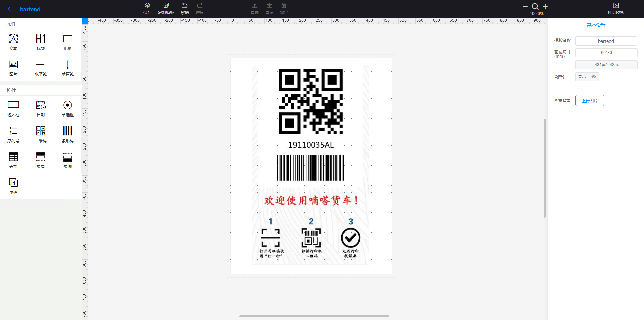This screenshot has width=644, height=320.
Task: Select the 19110035AL text on canvas
Action: pyautogui.click(x=311, y=145)
